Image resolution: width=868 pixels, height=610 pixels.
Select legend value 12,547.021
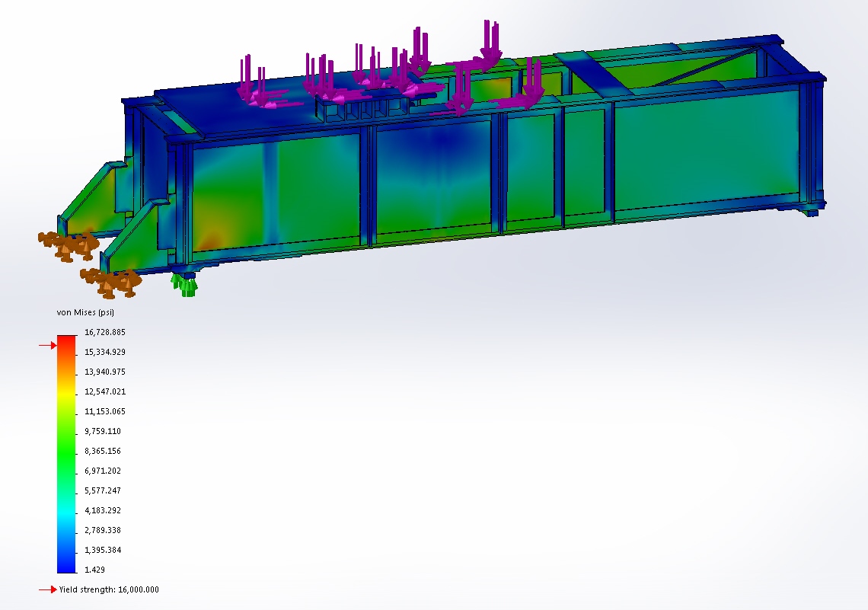pyautogui.click(x=104, y=391)
